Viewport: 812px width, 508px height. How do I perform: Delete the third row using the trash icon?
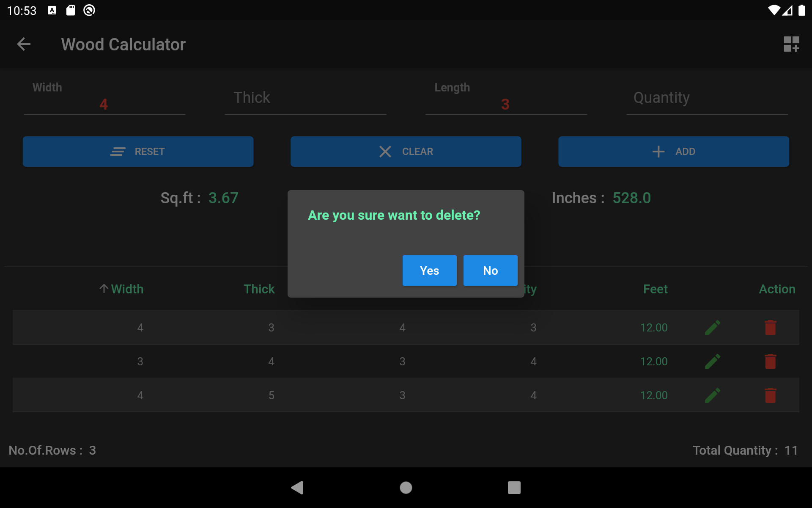point(770,395)
